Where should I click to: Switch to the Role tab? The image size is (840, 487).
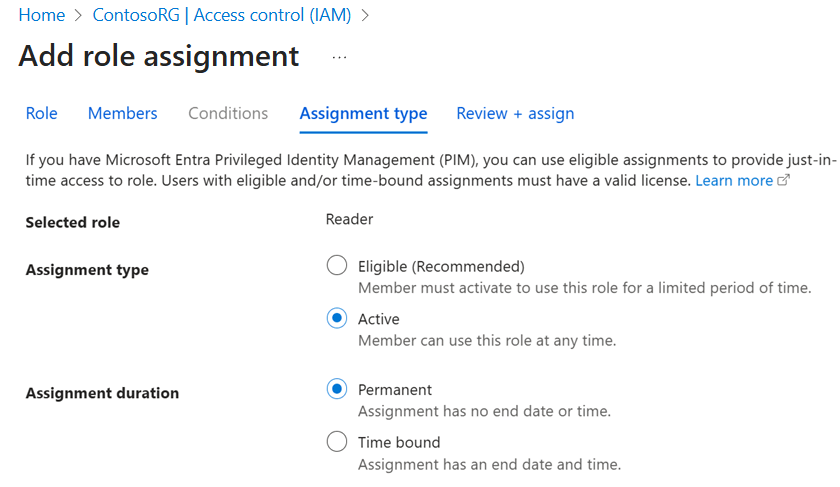point(41,113)
